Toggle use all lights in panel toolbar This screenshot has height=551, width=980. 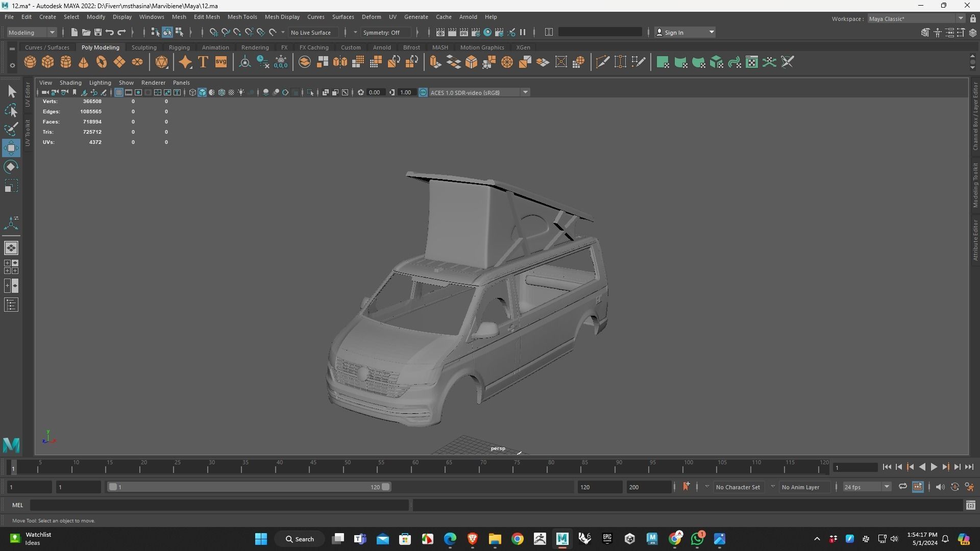pyautogui.click(x=241, y=92)
